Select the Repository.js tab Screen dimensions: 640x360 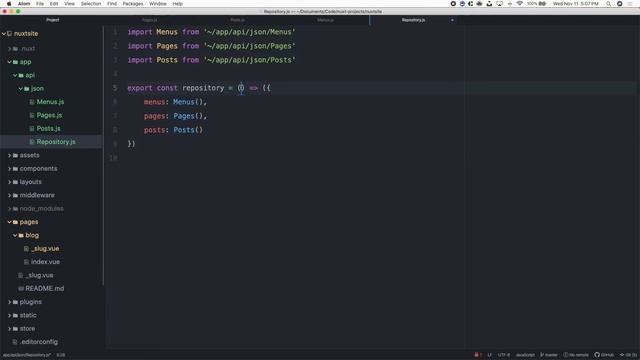(x=413, y=20)
